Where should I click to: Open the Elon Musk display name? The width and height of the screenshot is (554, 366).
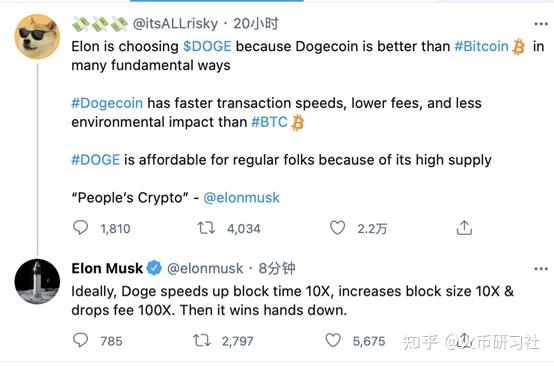(107, 268)
